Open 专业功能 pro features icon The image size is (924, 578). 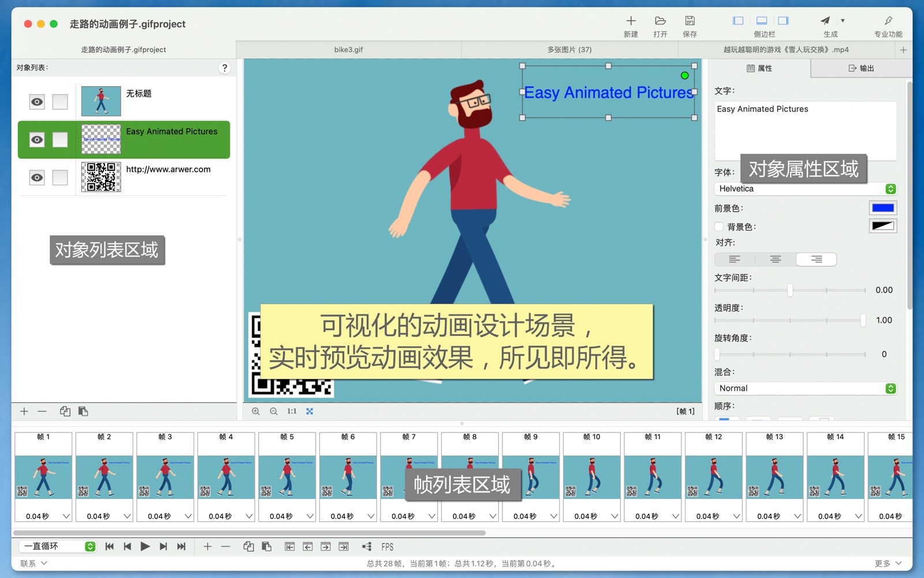point(888,21)
